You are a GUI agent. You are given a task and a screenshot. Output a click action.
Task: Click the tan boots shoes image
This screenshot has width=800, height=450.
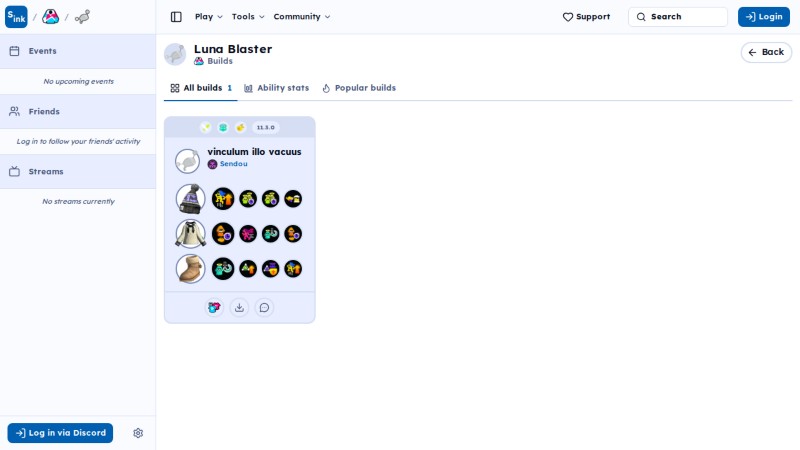[x=190, y=268]
